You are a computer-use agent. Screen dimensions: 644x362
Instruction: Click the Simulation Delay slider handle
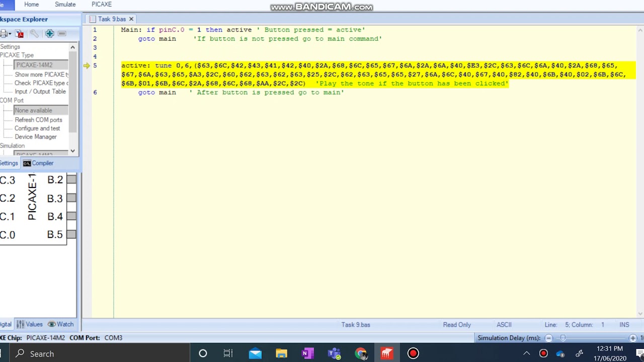coord(562,338)
